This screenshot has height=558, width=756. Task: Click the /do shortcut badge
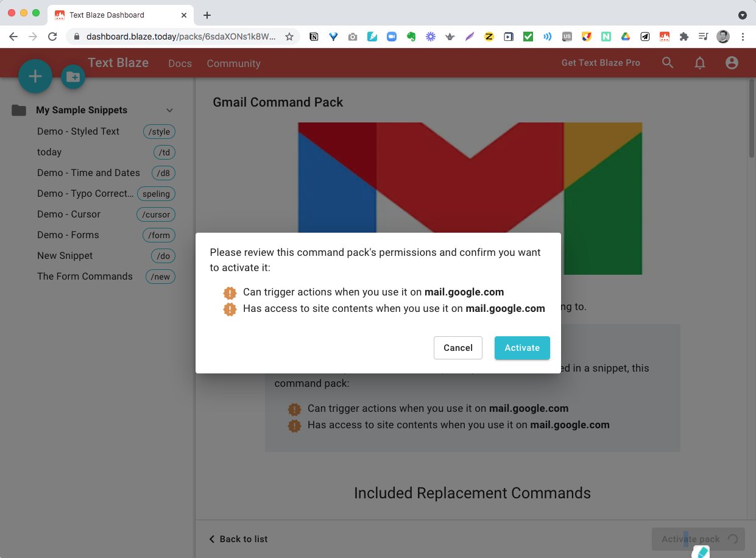(x=163, y=256)
